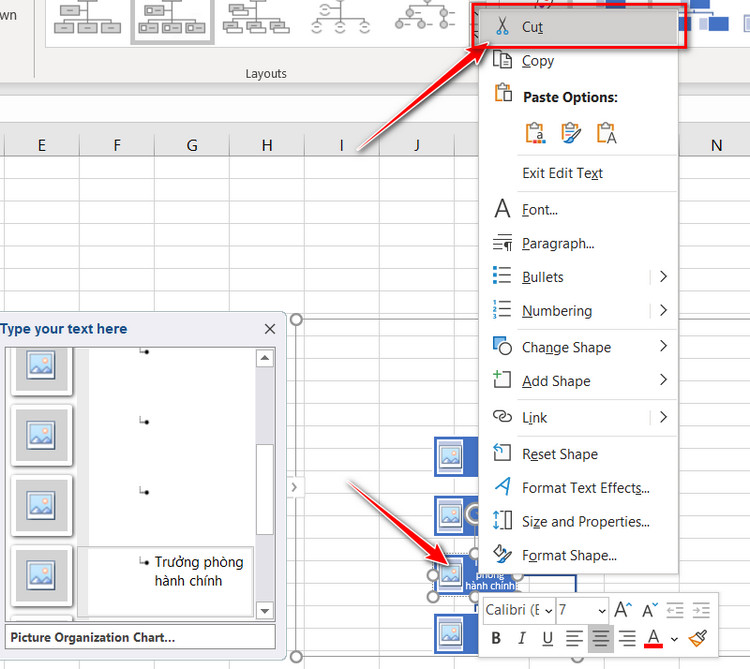The height and width of the screenshot is (669, 750).
Task: Click Trưởng phòng hành chính text entry
Action: point(199,571)
